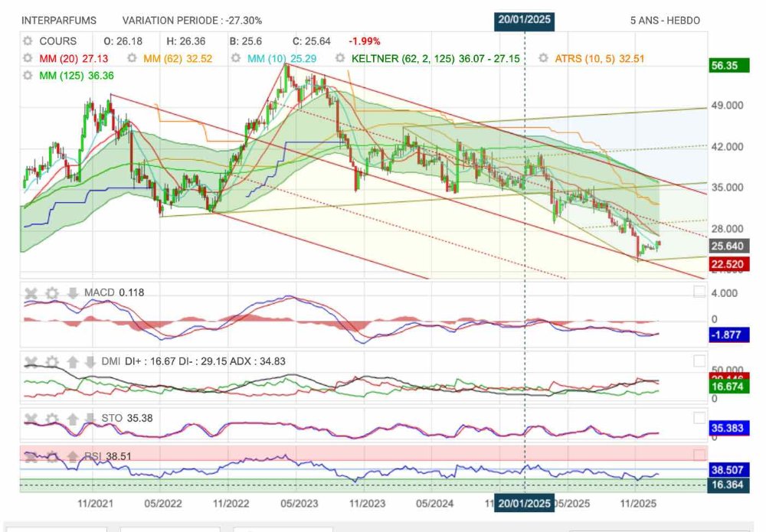Image resolution: width=766 pixels, height=532 pixels.
Task: Click the red 22.520 price tag
Action: coord(729,265)
